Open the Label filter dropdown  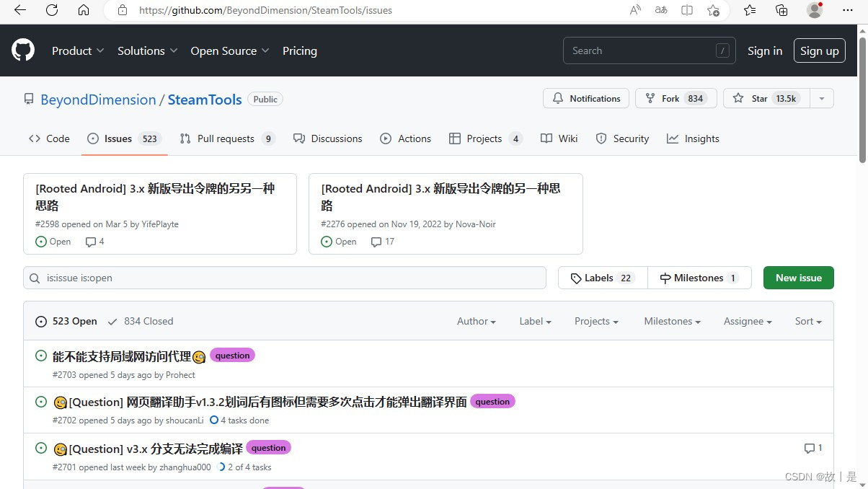pos(536,321)
